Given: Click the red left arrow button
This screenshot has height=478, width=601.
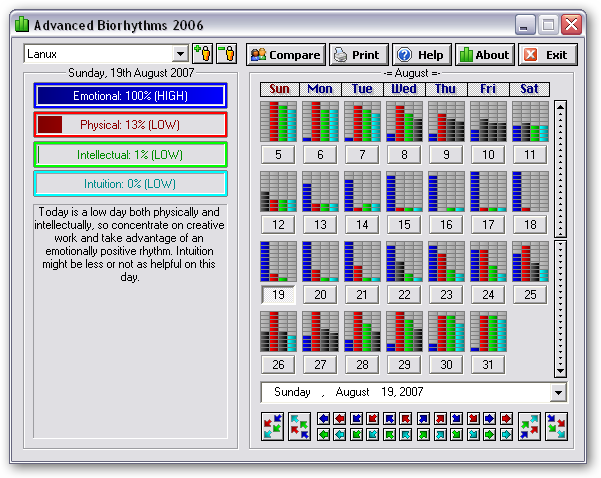Looking at the screenshot, I should point(339,418).
